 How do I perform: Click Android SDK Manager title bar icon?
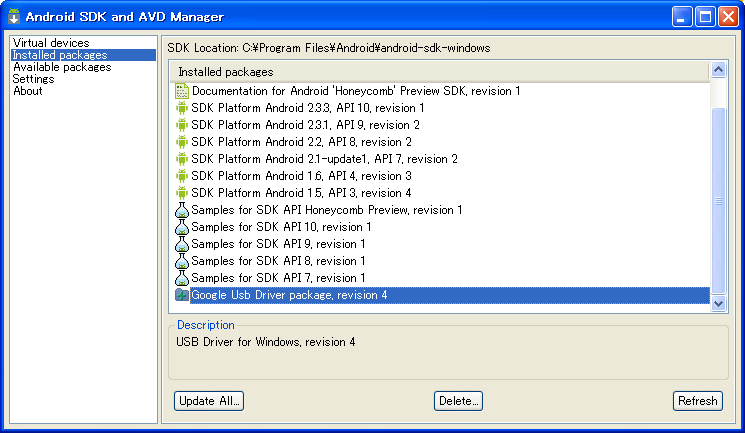(14, 17)
